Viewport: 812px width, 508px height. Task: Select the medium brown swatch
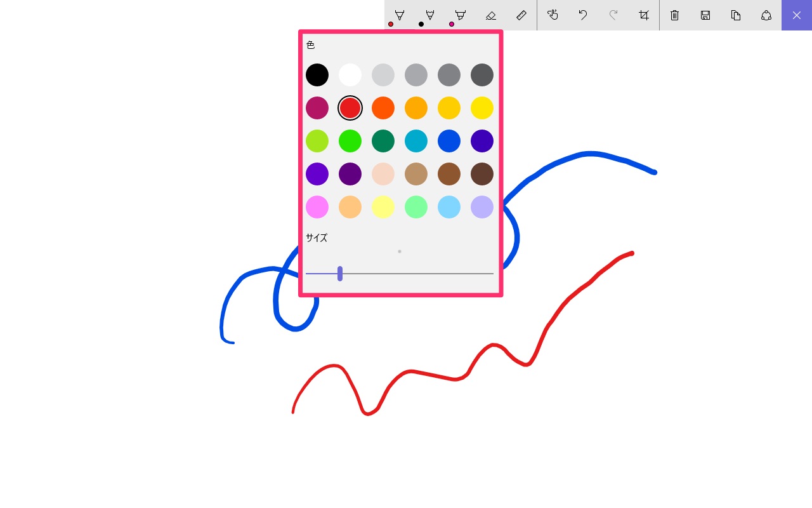click(x=449, y=174)
